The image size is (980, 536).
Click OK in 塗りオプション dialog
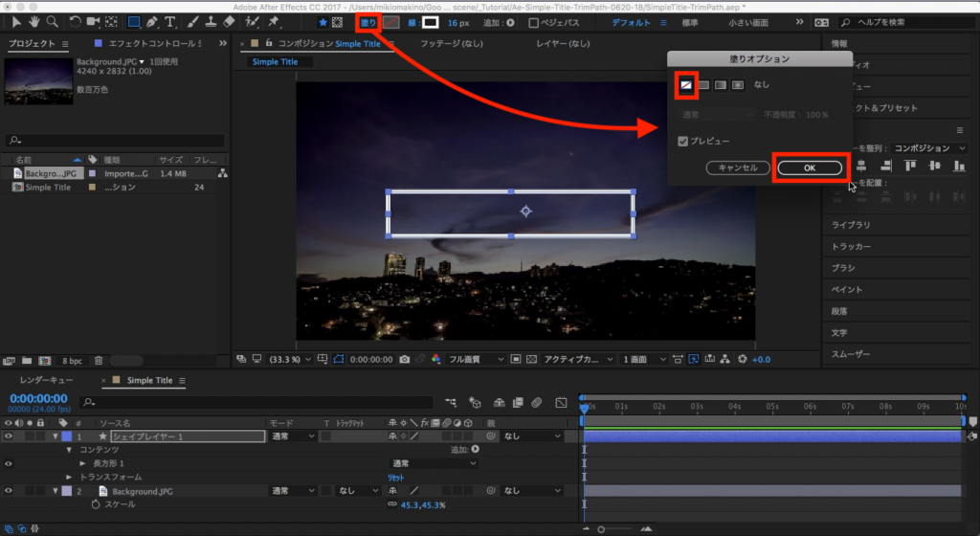pos(810,167)
